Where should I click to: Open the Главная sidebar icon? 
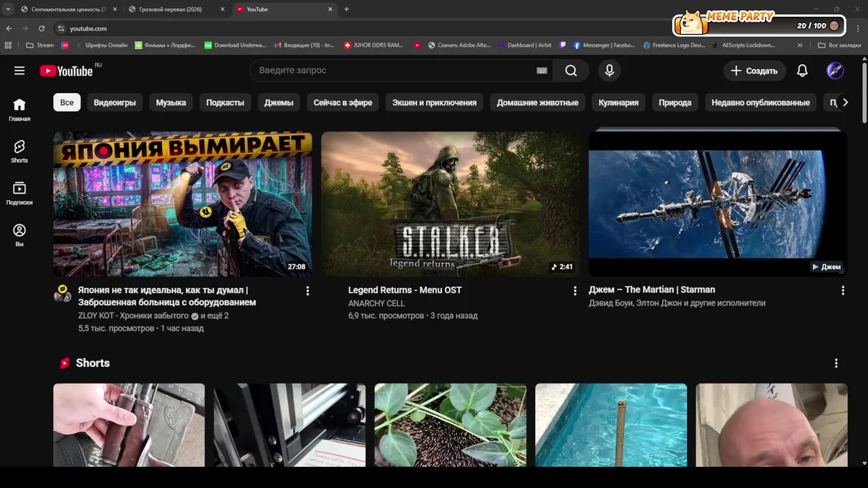[x=19, y=109]
